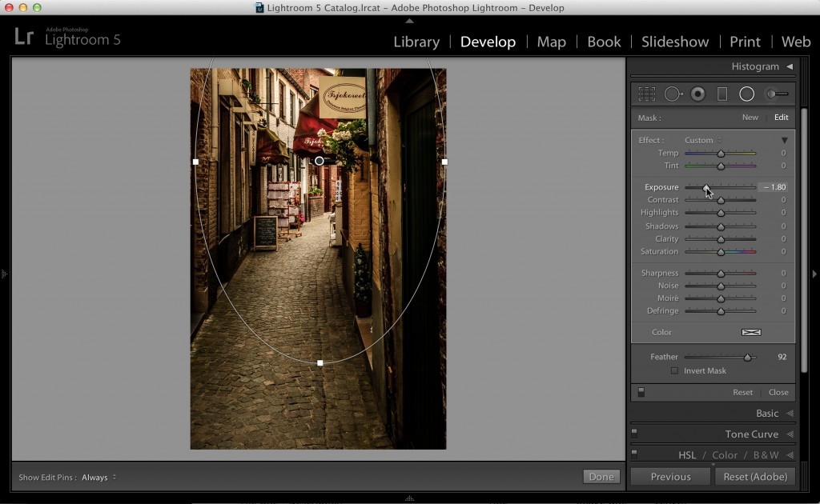The width and height of the screenshot is (820, 504).
Task: Open the Print module
Action: [x=746, y=42]
